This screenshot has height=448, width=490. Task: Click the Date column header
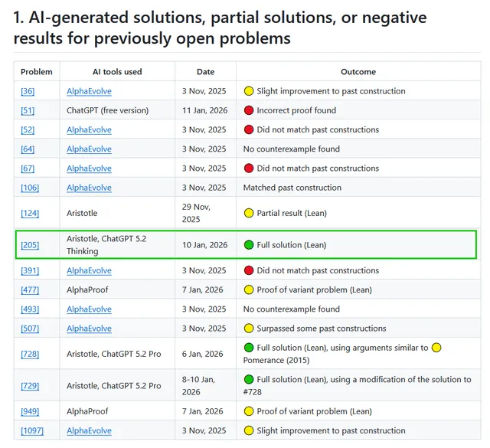click(206, 72)
